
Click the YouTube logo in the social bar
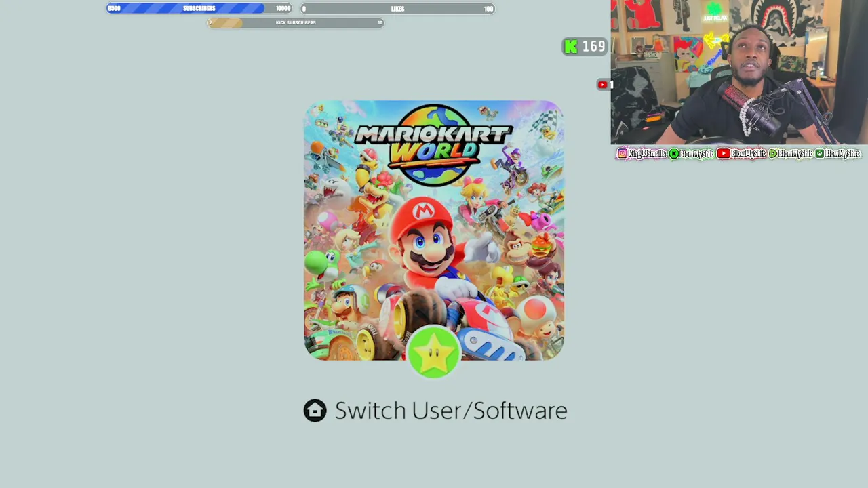pyautogui.click(x=724, y=154)
